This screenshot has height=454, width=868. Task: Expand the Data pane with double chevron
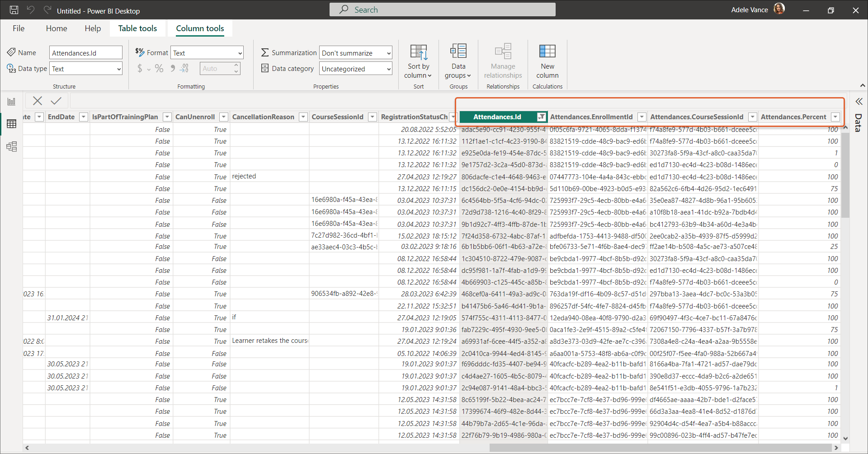[859, 102]
